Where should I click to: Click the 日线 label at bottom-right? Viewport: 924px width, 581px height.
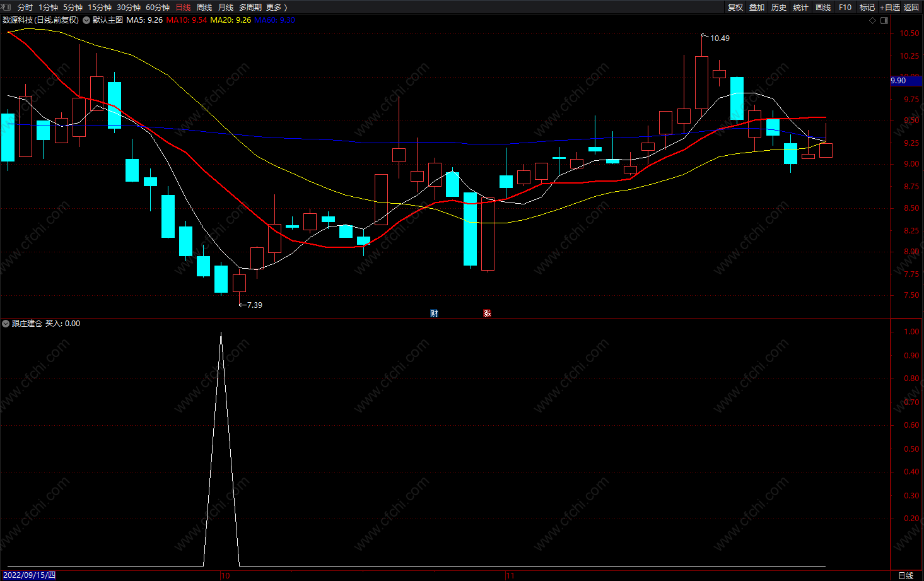tap(906, 575)
